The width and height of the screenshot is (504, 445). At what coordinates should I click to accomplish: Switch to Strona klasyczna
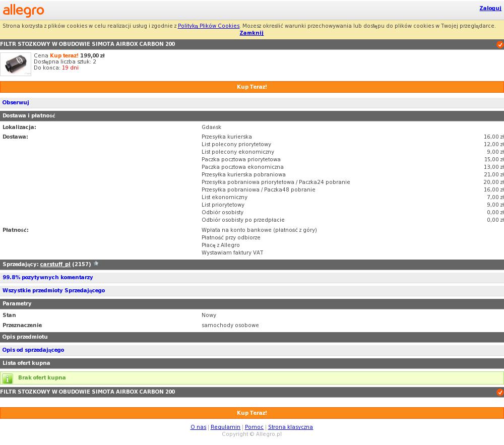(290, 427)
